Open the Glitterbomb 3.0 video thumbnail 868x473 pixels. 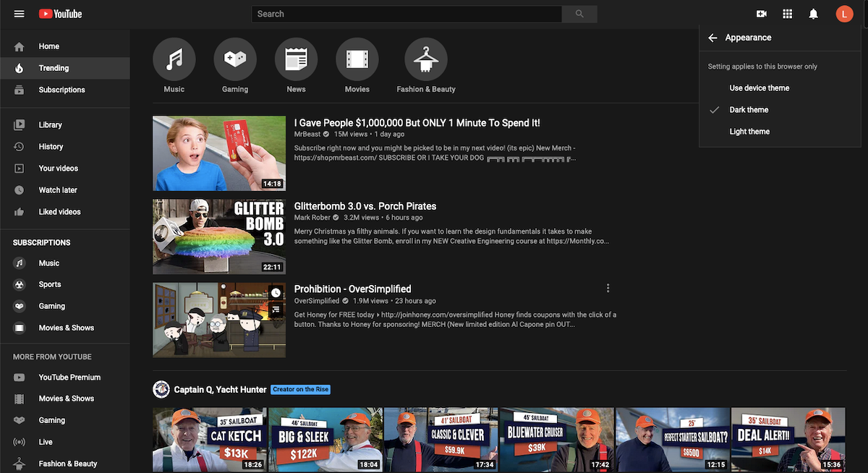click(218, 236)
